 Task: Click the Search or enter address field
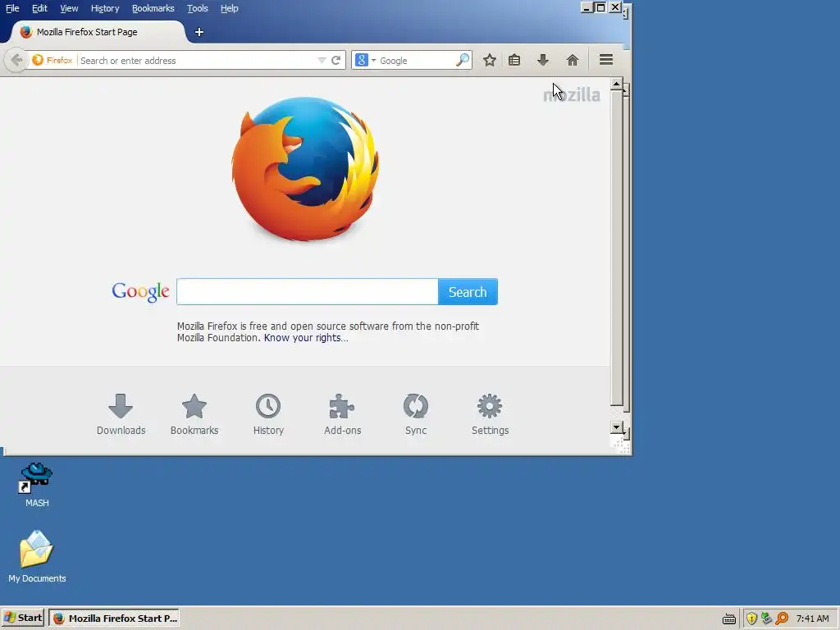(x=197, y=61)
